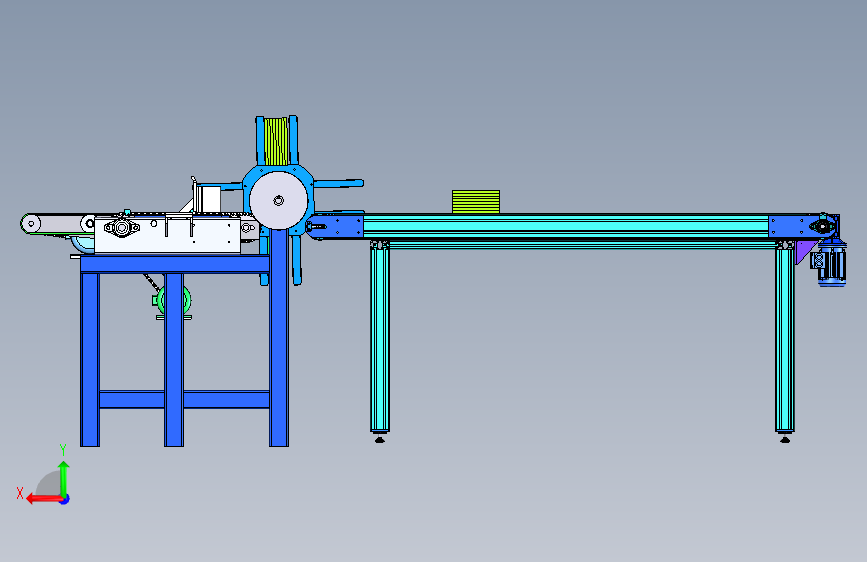This screenshot has height=562, width=867.
Task: Click the blue Z axis ball of the triad
Action: click(x=65, y=499)
